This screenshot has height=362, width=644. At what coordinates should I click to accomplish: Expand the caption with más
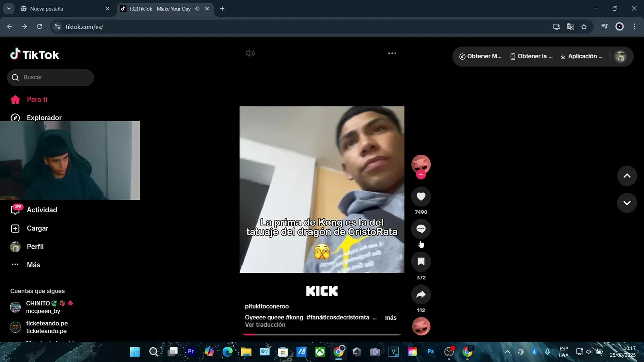pos(391,318)
